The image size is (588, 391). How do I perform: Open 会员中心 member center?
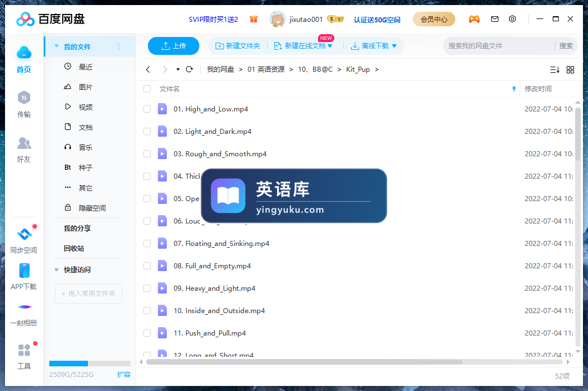[434, 19]
